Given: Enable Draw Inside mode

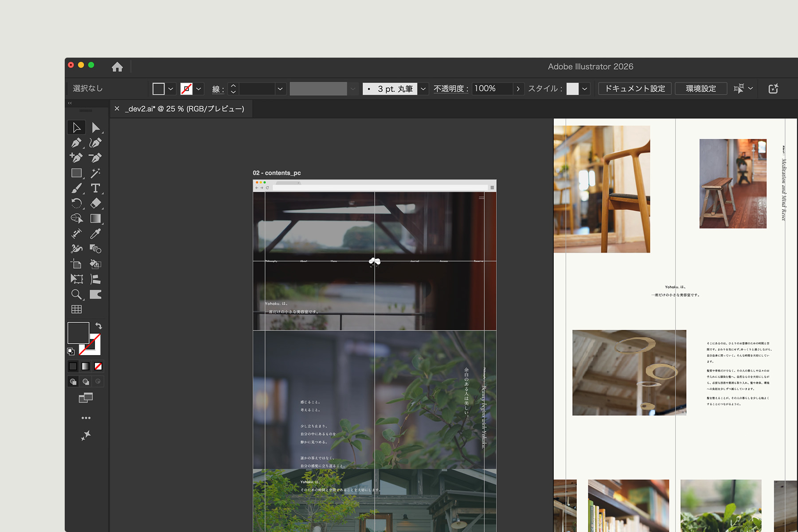Looking at the screenshot, I should [x=98, y=381].
